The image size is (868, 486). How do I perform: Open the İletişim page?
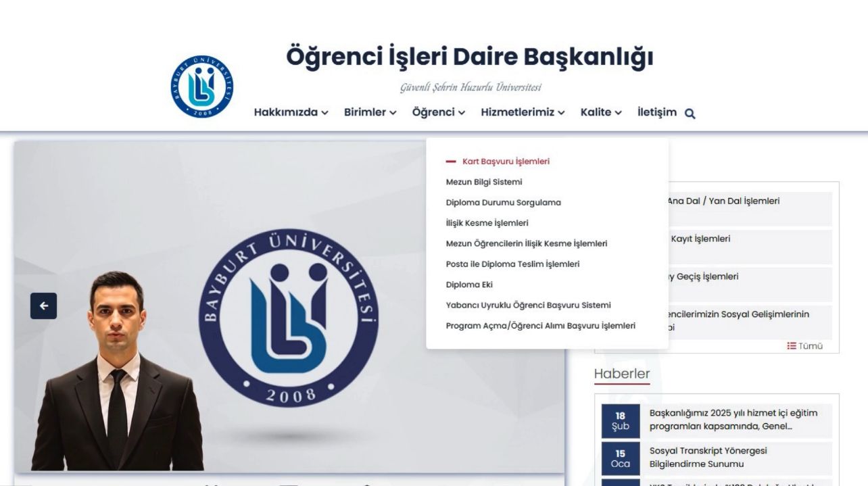point(656,112)
